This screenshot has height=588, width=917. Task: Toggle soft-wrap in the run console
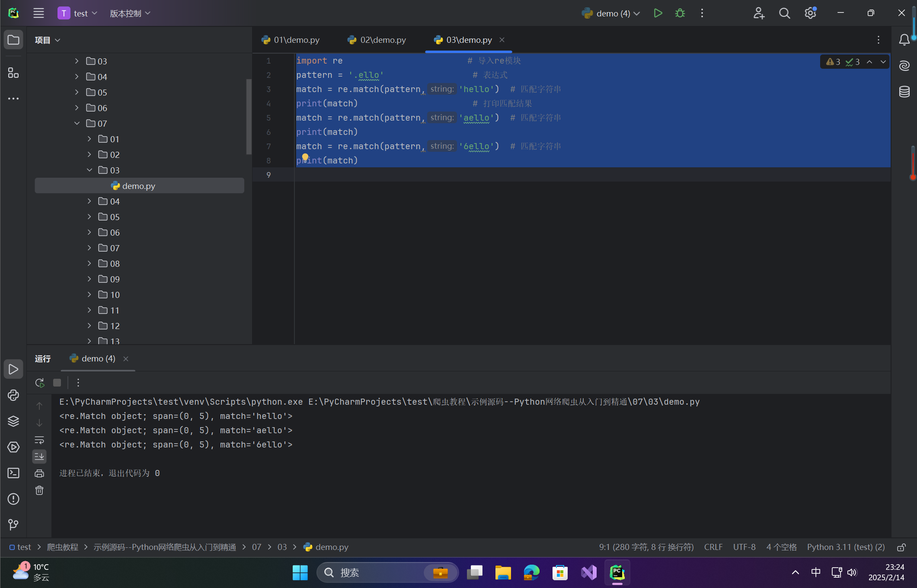point(39,440)
